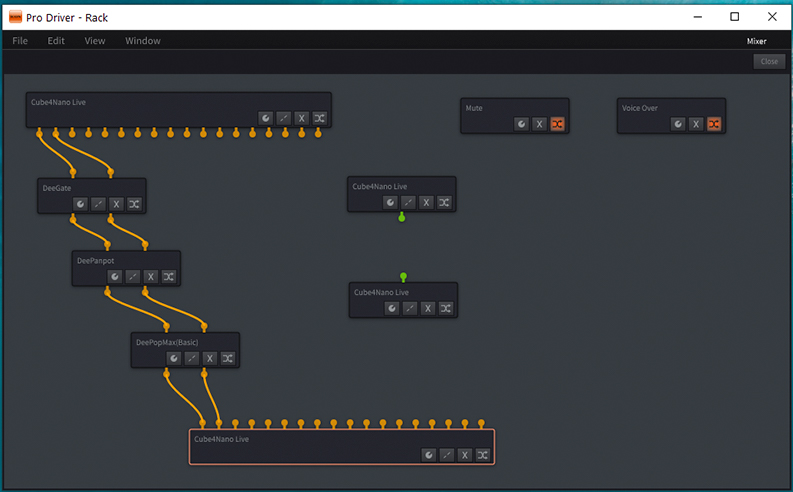
Task: Click the last orange output port of top Cube4Nano Live
Action: [318, 133]
